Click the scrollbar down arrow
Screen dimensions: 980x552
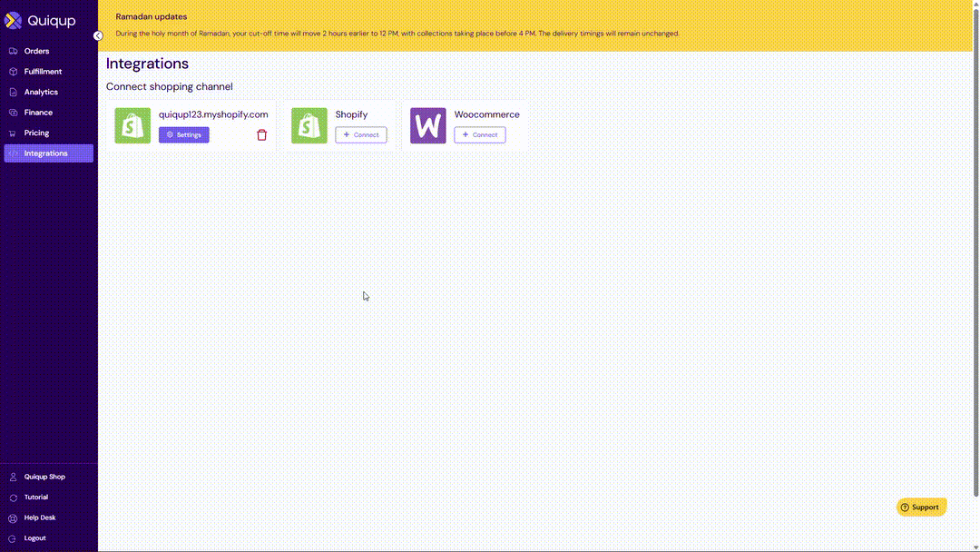click(975, 547)
